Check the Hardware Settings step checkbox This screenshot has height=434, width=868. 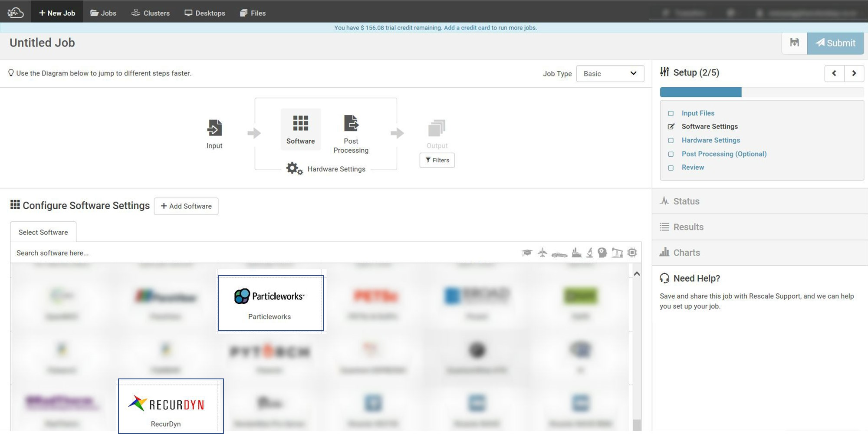point(671,140)
